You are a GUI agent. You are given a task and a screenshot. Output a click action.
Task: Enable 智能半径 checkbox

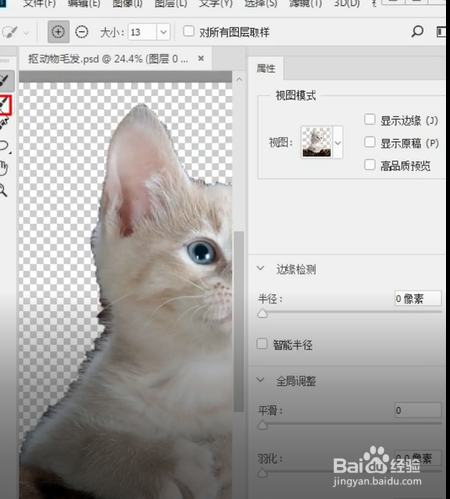pos(262,344)
